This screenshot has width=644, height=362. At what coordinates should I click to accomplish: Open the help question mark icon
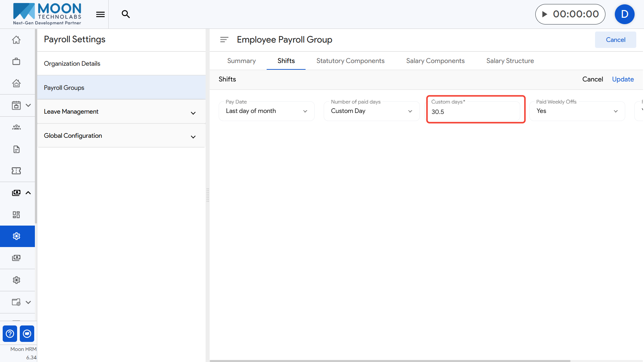(10, 334)
